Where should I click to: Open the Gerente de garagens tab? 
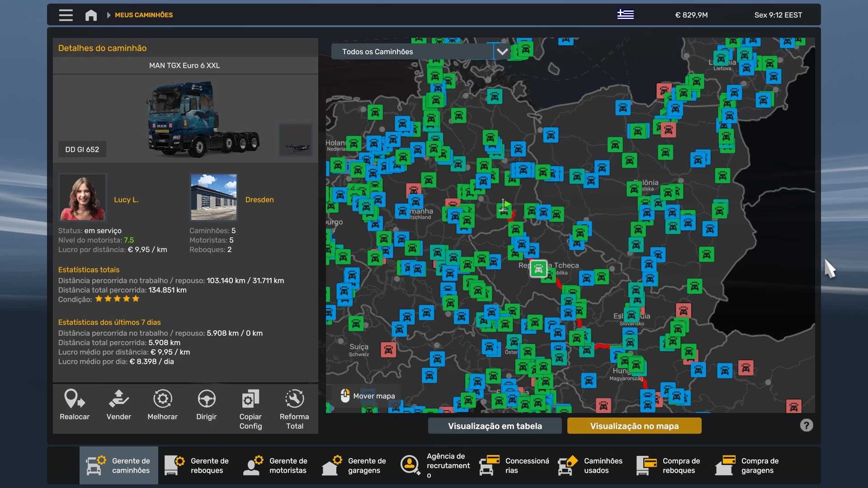pos(354,465)
